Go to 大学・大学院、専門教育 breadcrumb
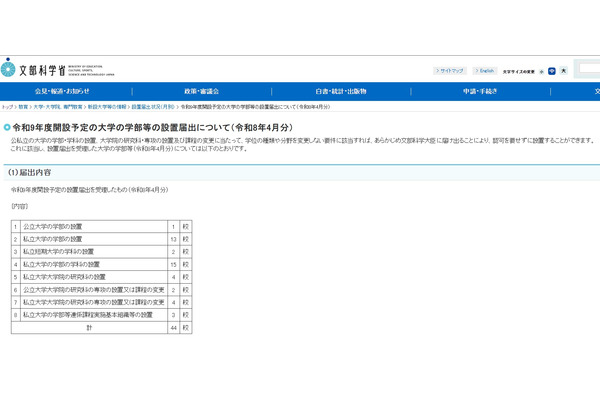The height and width of the screenshot is (400, 600). (58, 107)
